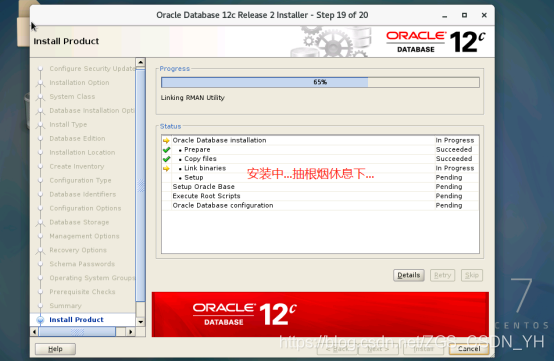Screen dimensions: 554x361
Task: Click the horizontal scrollbar thumb under step list
Action: point(77,332)
